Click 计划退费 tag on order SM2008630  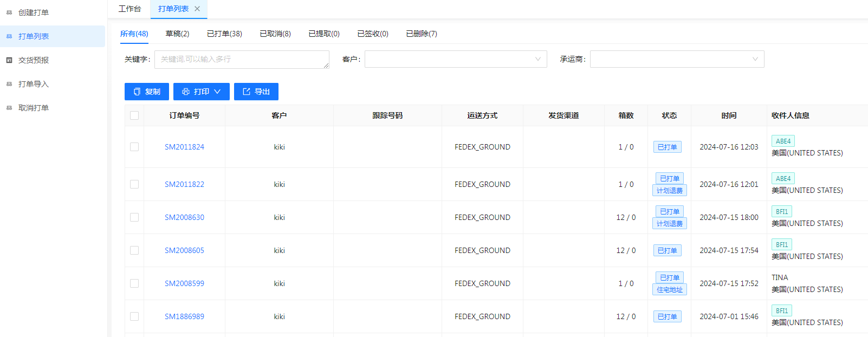[x=670, y=224]
